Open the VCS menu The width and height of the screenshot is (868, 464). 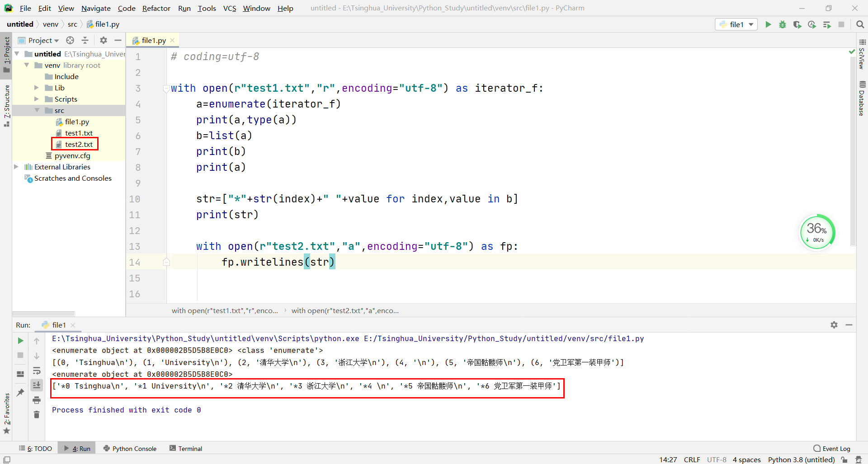pyautogui.click(x=230, y=8)
